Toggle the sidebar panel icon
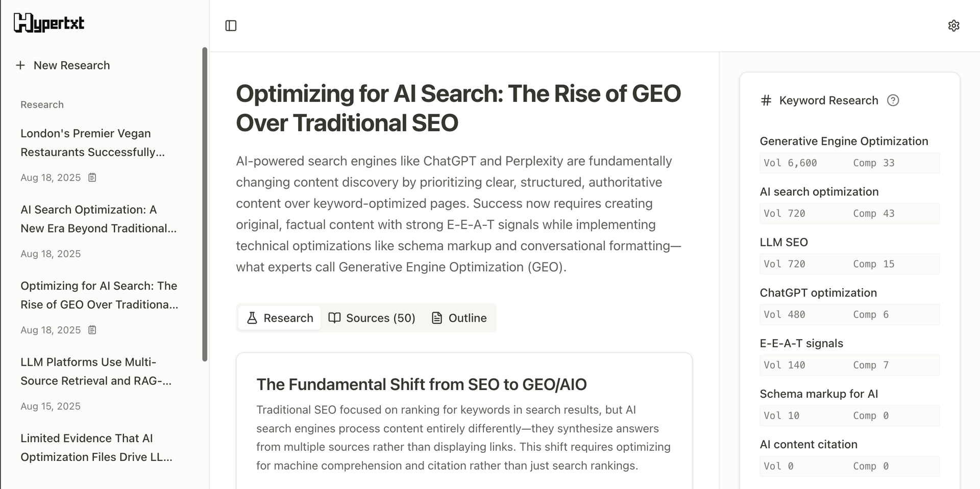The height and width of the screenshot is (489, 980). [231, 25]
